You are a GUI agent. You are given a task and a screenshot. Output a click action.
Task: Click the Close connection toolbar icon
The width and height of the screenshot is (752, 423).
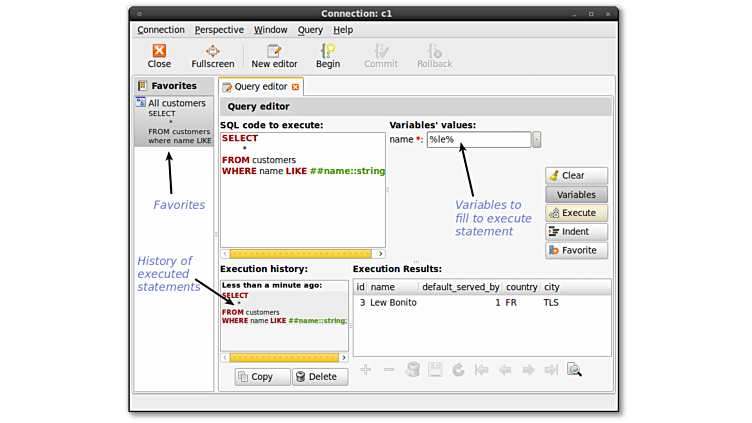pos(159,55)
